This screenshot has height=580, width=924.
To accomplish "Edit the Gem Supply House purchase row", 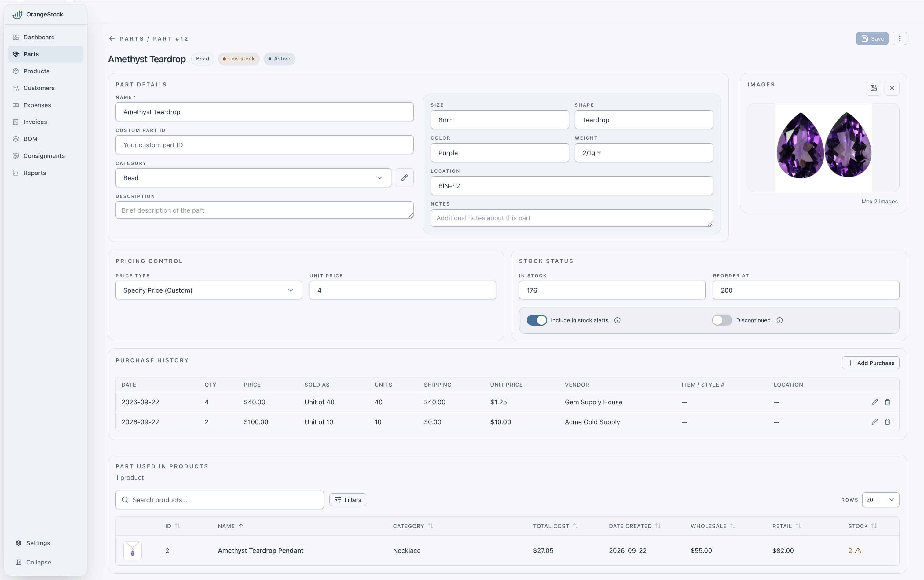I will pos(875,402).
